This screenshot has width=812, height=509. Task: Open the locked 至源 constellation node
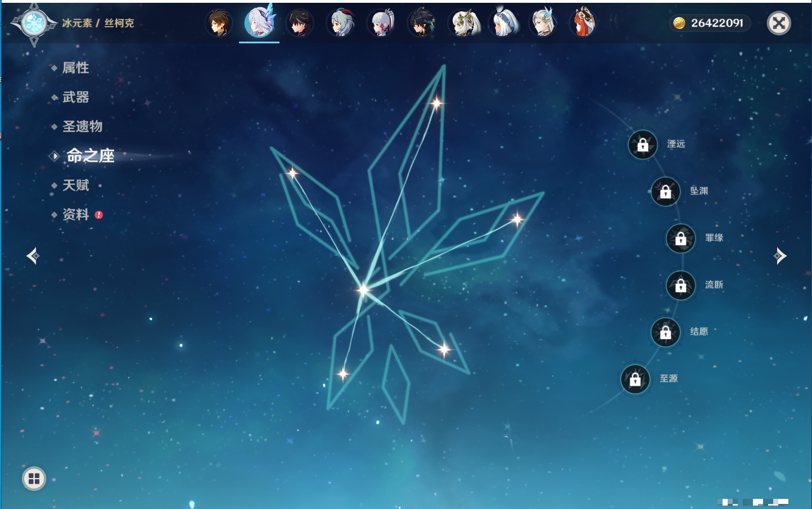coord(635,380)
